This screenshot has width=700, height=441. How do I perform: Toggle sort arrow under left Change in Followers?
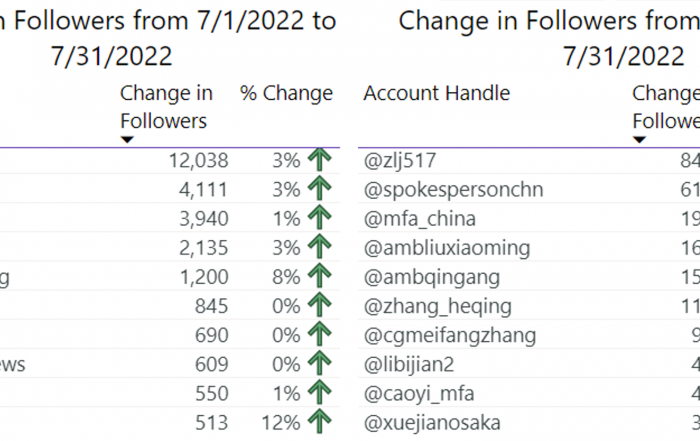coord(127,140)
